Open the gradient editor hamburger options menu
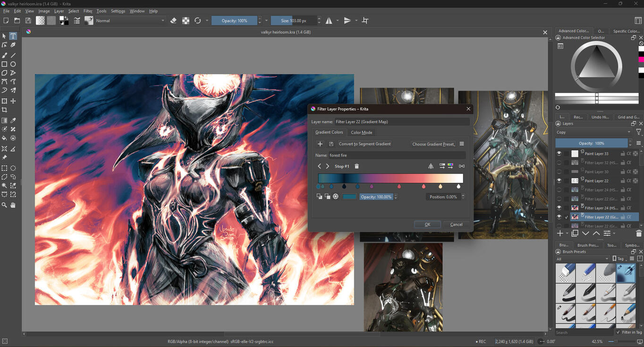The image size is (644, 347). point(462,144)
